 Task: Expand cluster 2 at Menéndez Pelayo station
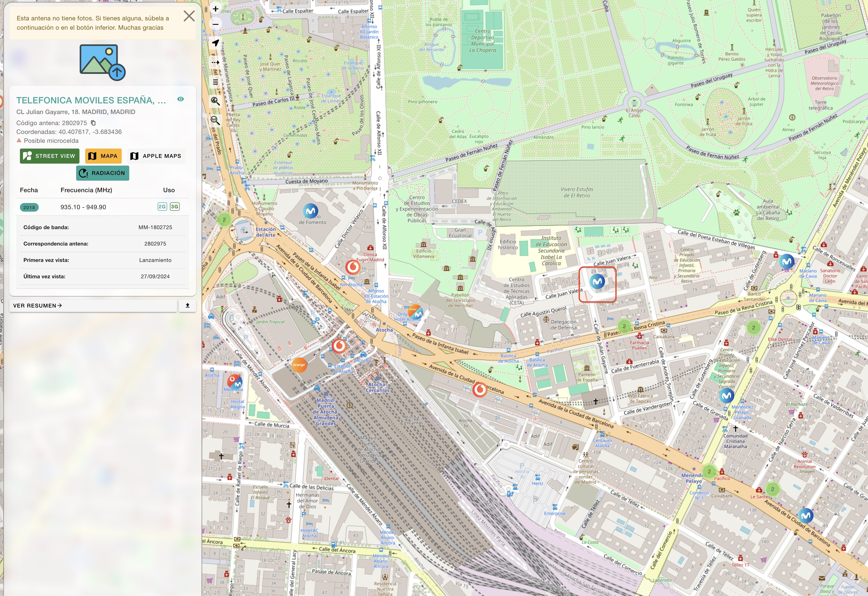point(709,472)
